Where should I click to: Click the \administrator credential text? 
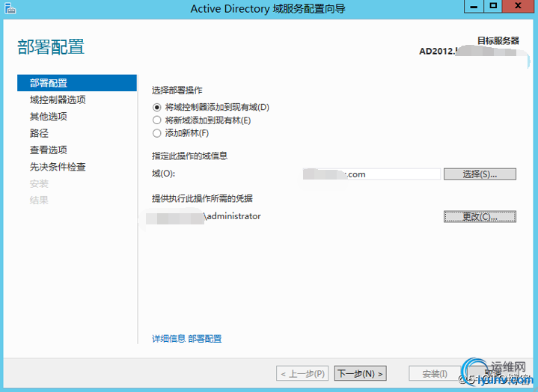point(232,216)
